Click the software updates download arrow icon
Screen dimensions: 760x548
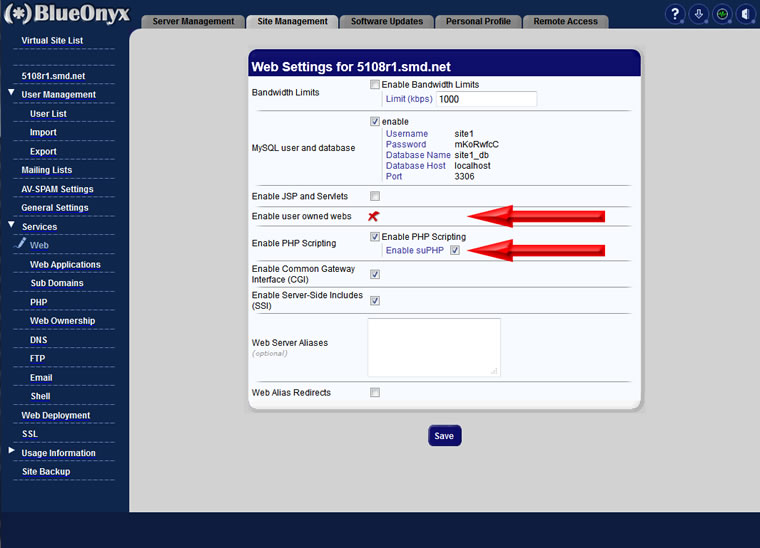pyautogui.click(x=698, y=14)
